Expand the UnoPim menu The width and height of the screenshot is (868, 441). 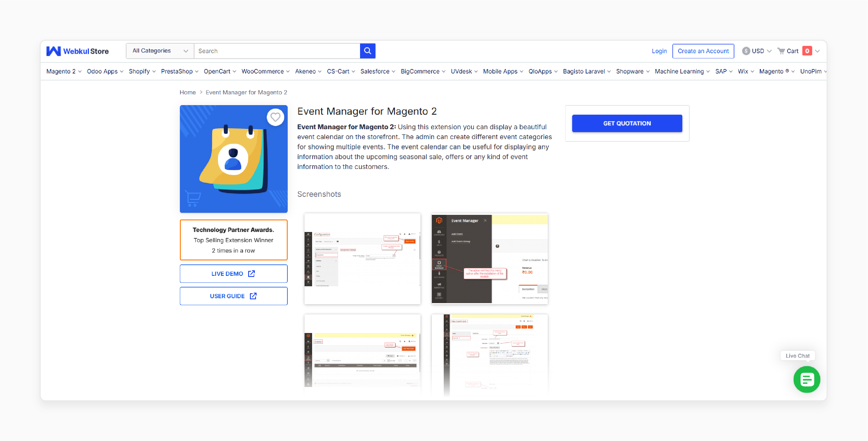pyautogui.click(x=813, y=71)
